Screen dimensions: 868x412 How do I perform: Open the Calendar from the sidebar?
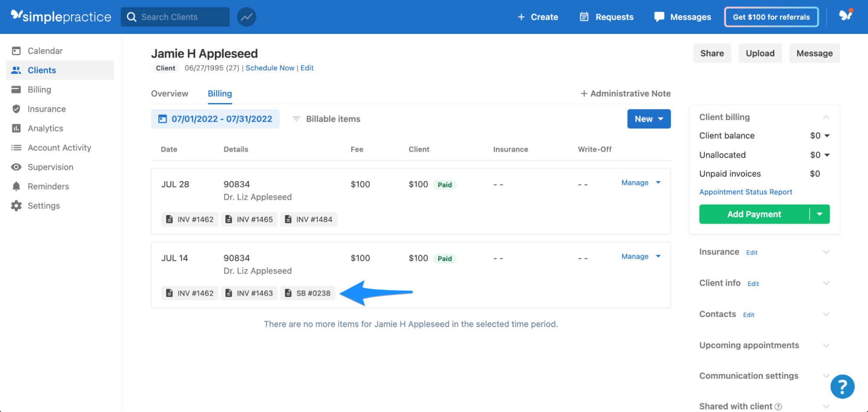tap(16, 50)
